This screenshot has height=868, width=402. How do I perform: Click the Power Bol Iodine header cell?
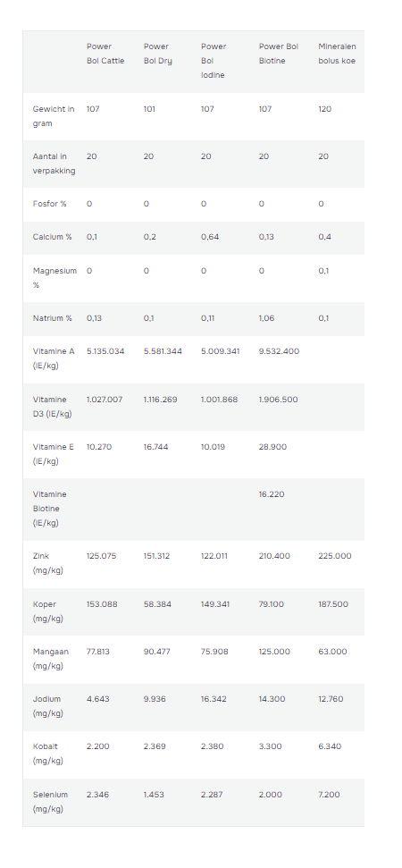point(214,61)
